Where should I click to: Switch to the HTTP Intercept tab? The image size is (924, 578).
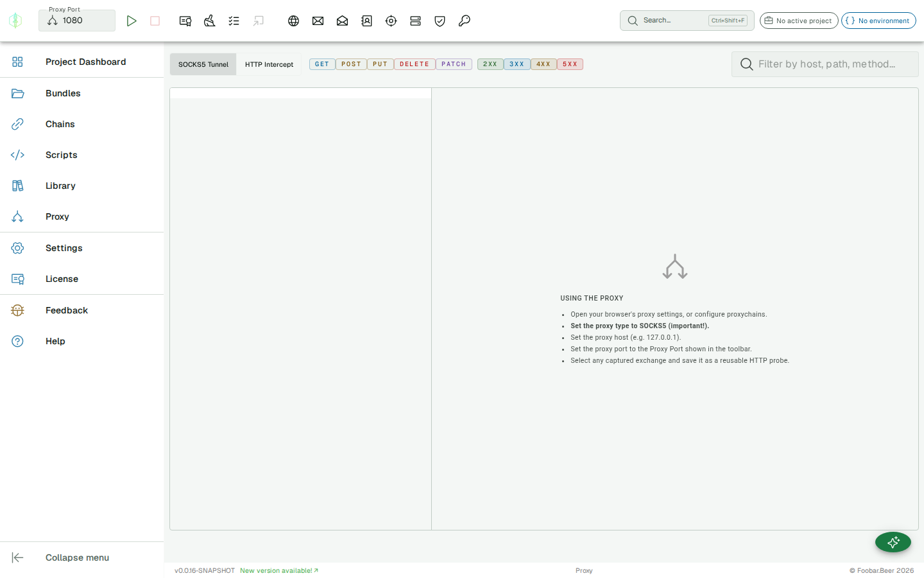pos(269,64)
